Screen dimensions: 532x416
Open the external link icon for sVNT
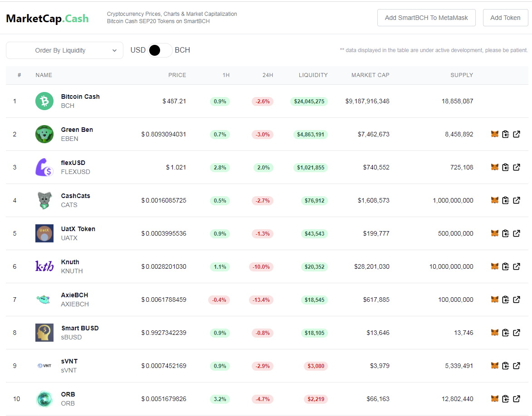tap(517, 366)
